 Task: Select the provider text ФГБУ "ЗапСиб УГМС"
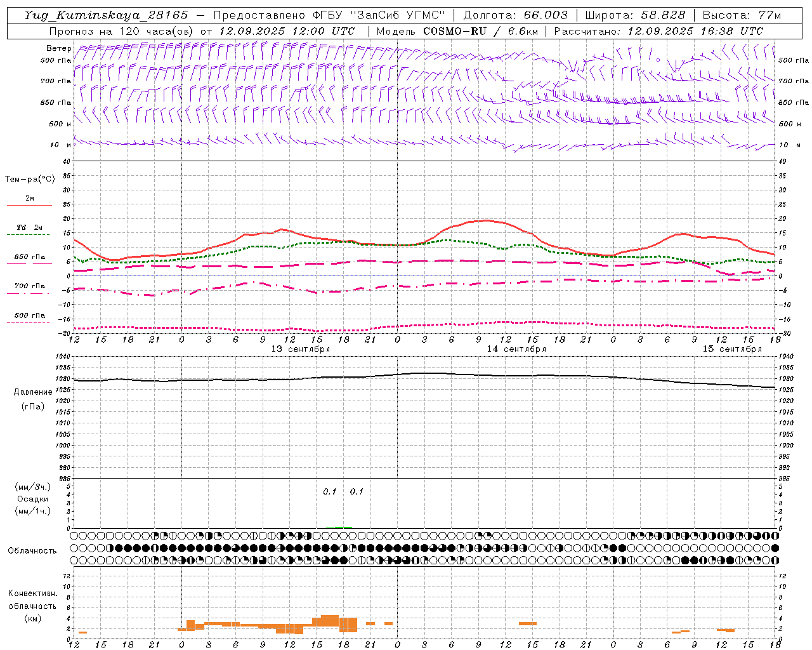point(379,15)
